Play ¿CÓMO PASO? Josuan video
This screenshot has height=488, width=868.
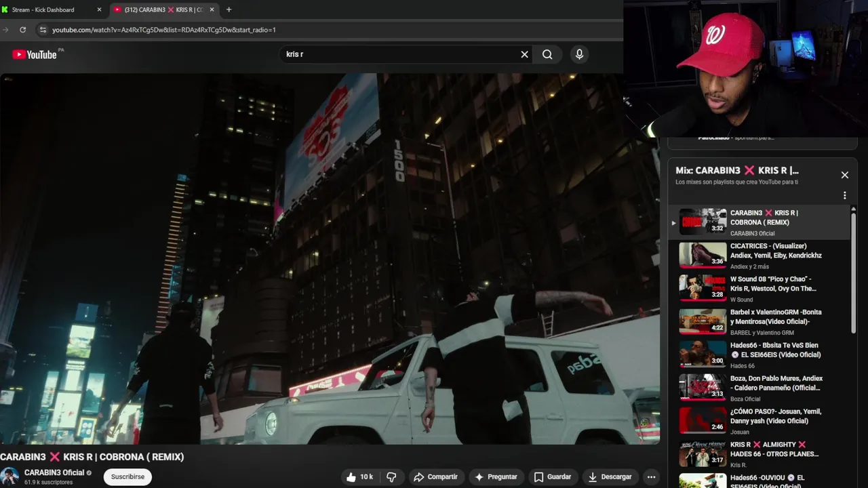(759, 421)
